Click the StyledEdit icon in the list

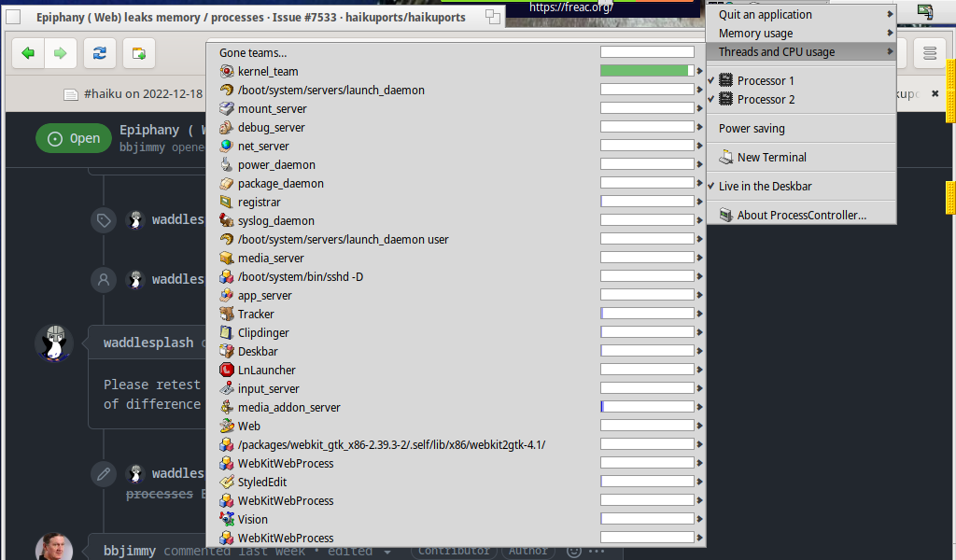tap(224, 482)
